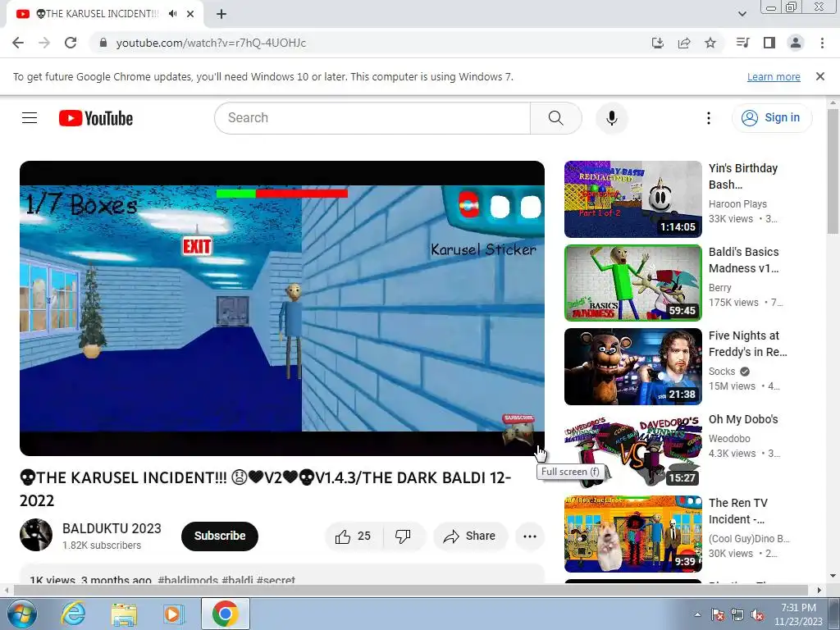Open Chrome media controls icon
840x630 pixels.
click(743, 43)
